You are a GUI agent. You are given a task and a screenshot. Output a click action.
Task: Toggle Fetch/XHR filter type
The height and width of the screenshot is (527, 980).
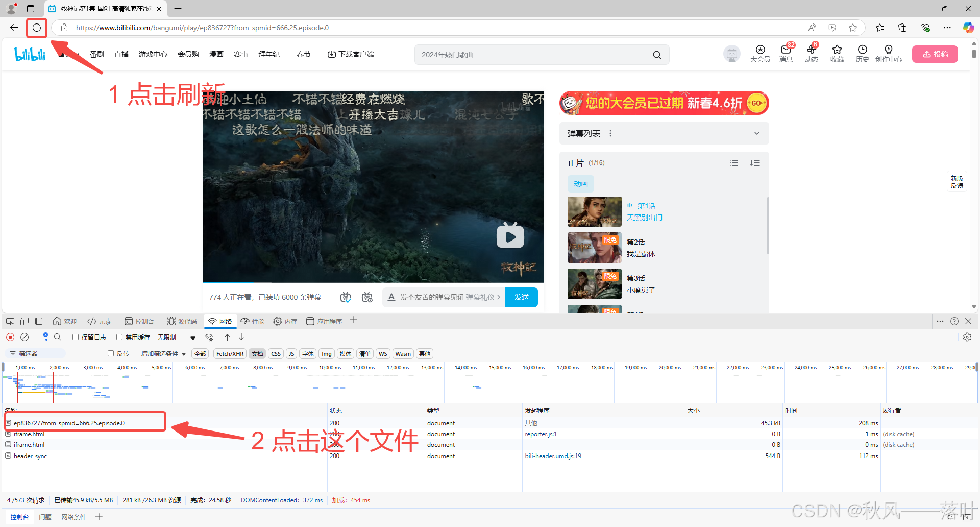coord(230,354)
